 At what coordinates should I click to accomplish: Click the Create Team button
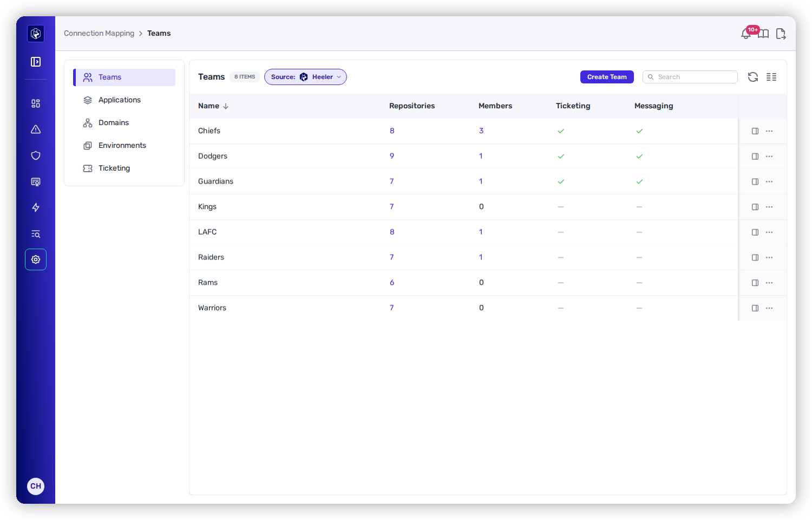(x=607, y=77)
